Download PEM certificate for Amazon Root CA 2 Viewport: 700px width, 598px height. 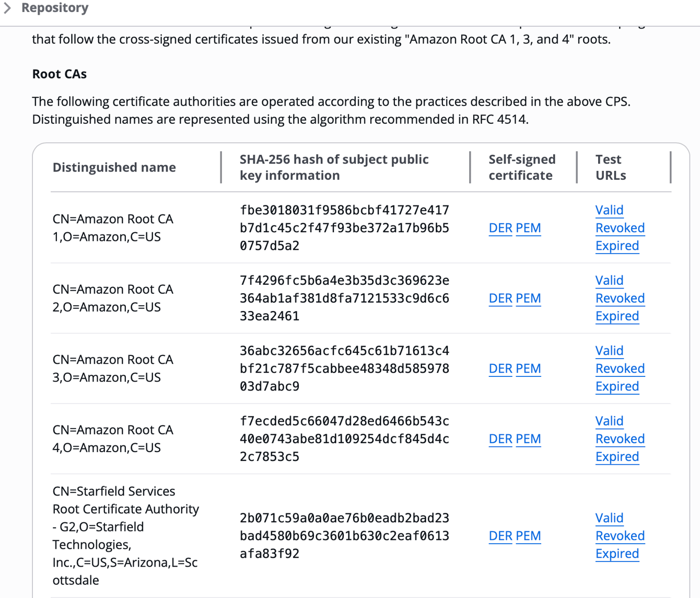[x=528, y=298]
